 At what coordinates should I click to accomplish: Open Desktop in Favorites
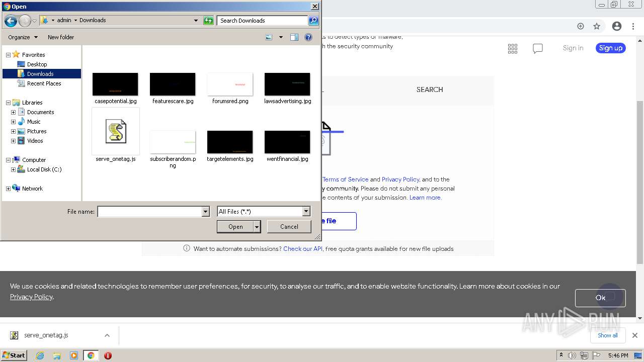pyautogui.click(x=37, y=64)
